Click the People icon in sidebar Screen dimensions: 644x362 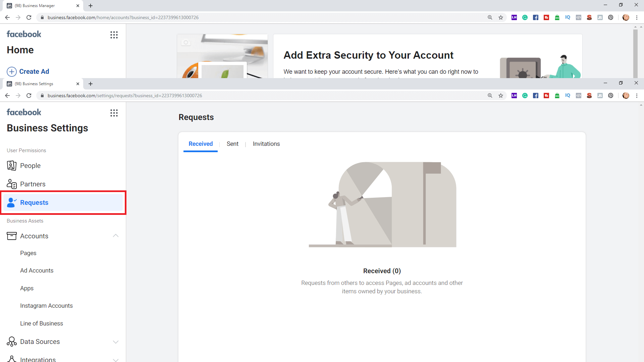click(11, 166)
